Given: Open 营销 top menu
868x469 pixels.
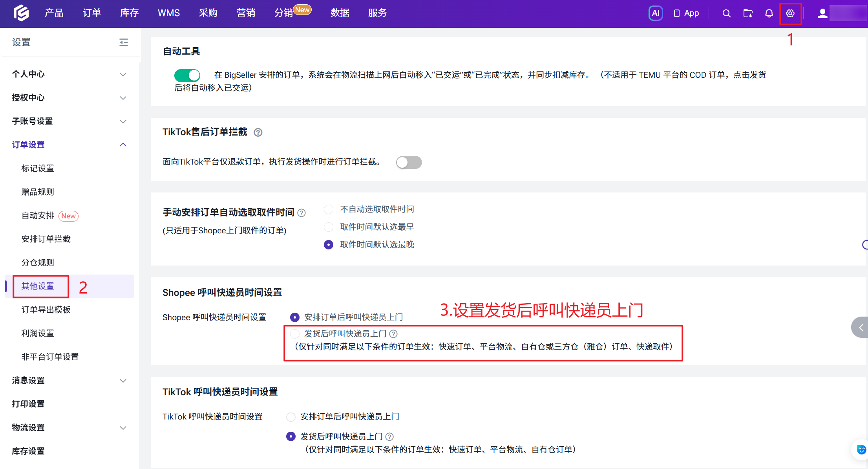Looking at the screenshot, I should (246, 13).
